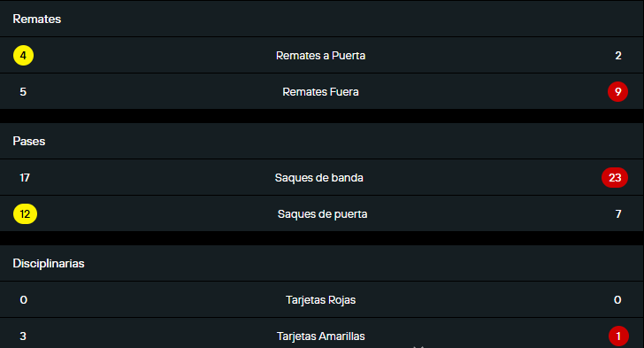Click the Saques de banda label

click(x=319, y=178)
